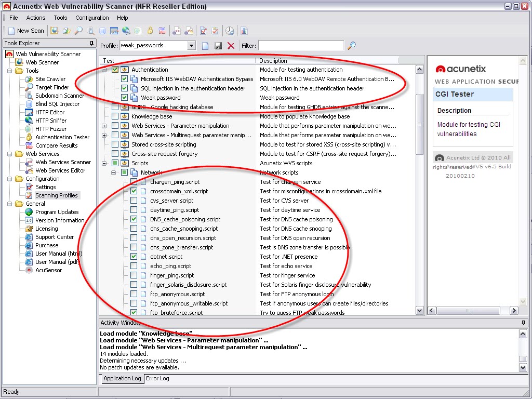The image size is (532, 399).
Task: Save the current profile with floppy icon
Action: (x=218, y=46)
